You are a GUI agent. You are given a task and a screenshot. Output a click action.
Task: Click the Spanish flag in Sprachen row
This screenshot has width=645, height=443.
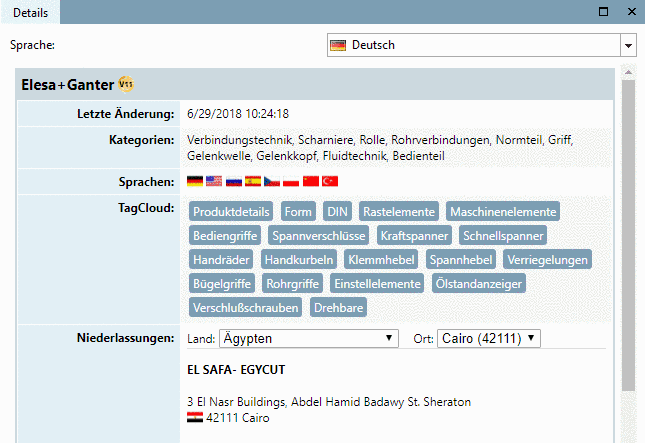[x=253, y=181]
